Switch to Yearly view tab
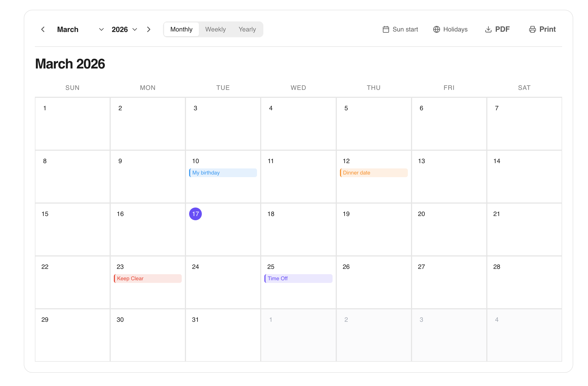This screenshot has height=386, width=588. pyautogui.click(x=247, y=29)
